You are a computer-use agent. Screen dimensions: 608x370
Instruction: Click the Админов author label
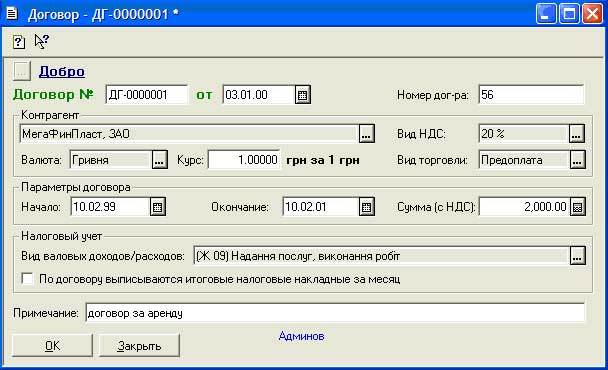(x=301, y=336)
